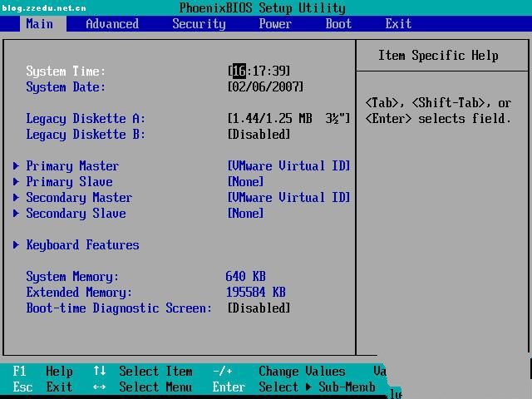Change the Legacy Diskette A value
This screenshot has width=532, height=399.
[288, 118]
